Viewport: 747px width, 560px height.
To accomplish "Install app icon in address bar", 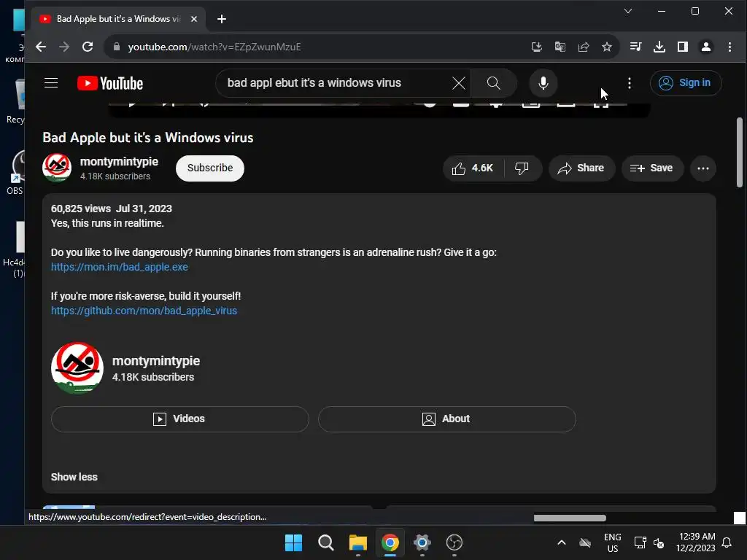I will coord(537,47).
